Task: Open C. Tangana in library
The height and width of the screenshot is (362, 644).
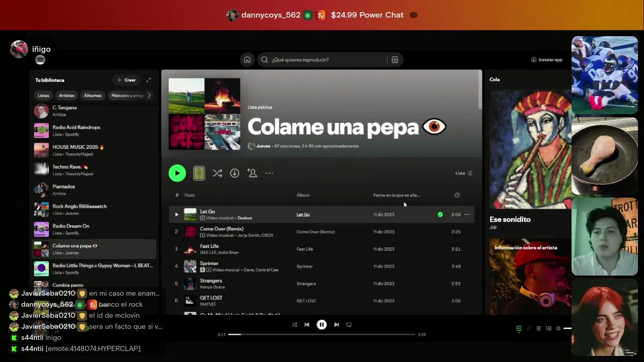Action: pyautogui.click(x=95, y=111)
